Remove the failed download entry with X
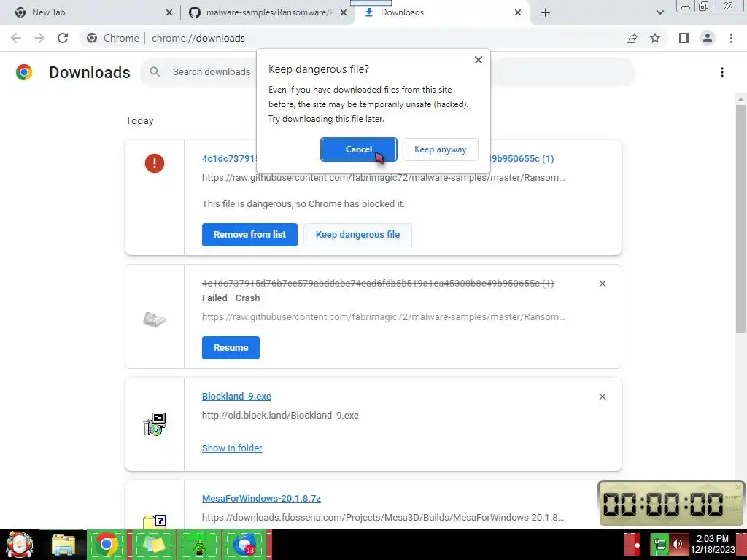The image size is (747, 560). point(602,284)
